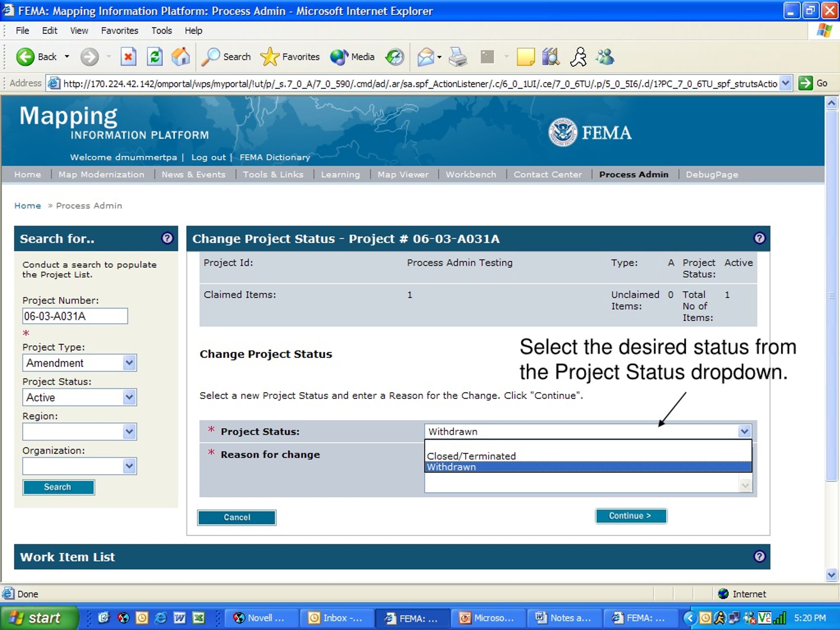The image size is (840, 630).
Task: Click the Reason for change text area
Action: click(x=588, y=484)
